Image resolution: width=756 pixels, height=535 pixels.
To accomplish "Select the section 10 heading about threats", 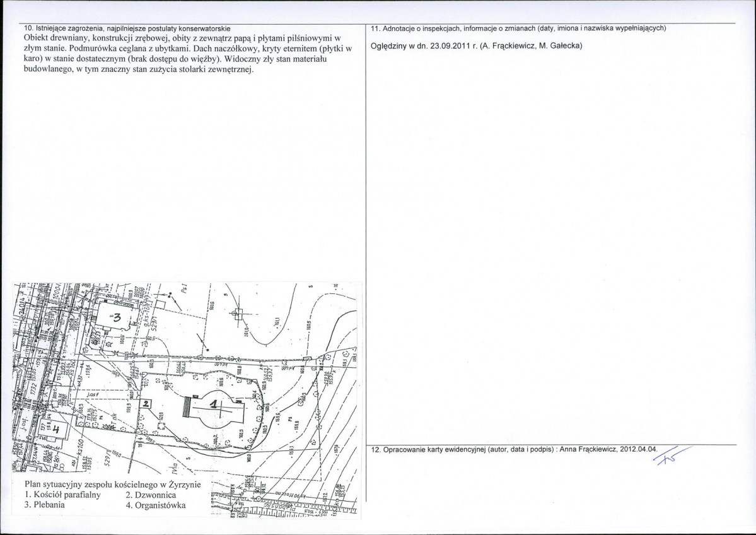I will 127,29.
